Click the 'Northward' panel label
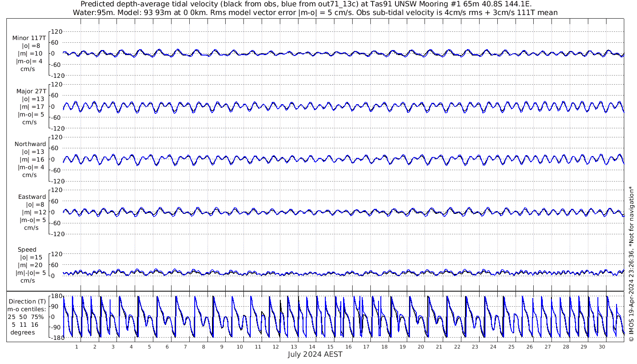 pos(30,144)
